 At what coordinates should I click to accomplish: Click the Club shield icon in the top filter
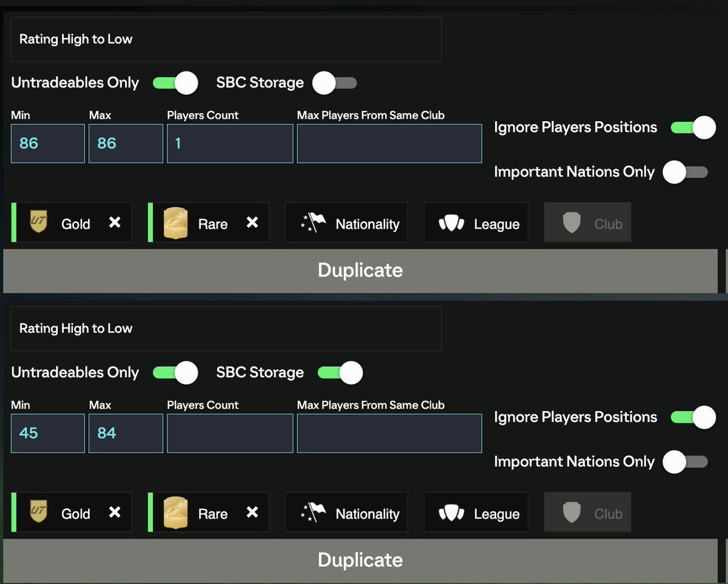tap(572, 223)
